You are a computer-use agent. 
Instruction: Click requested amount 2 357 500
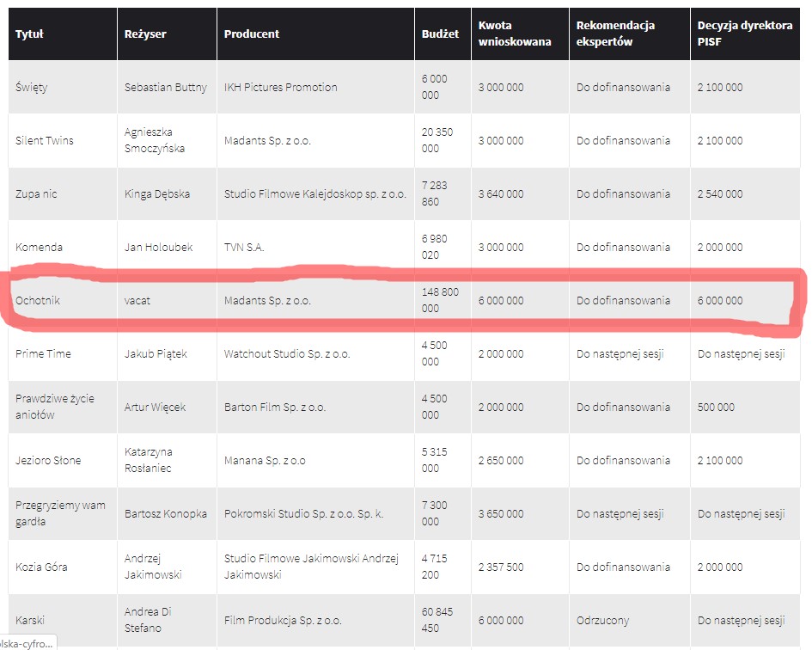501,567
